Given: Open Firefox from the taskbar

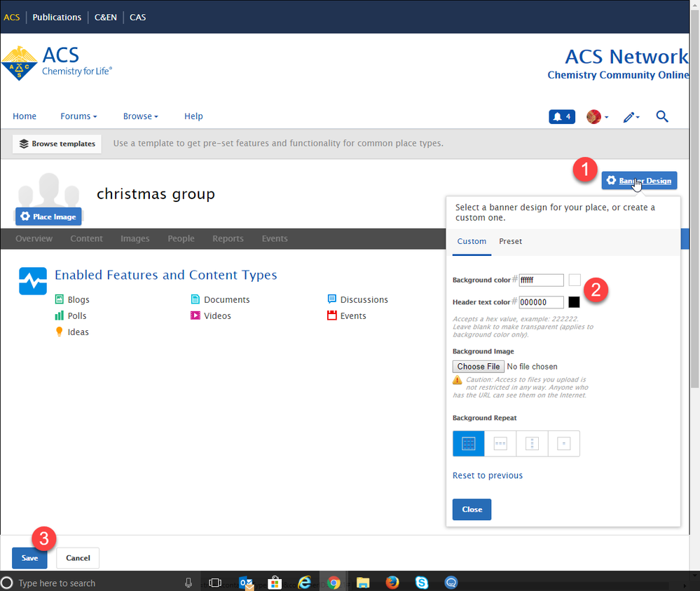Looking at the screenshot, I should [392, 582].
